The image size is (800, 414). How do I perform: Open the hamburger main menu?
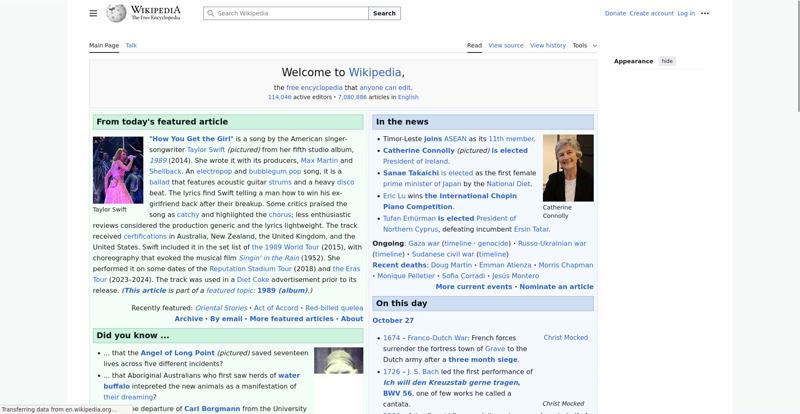pyautogui.click(x=93, y=14)
